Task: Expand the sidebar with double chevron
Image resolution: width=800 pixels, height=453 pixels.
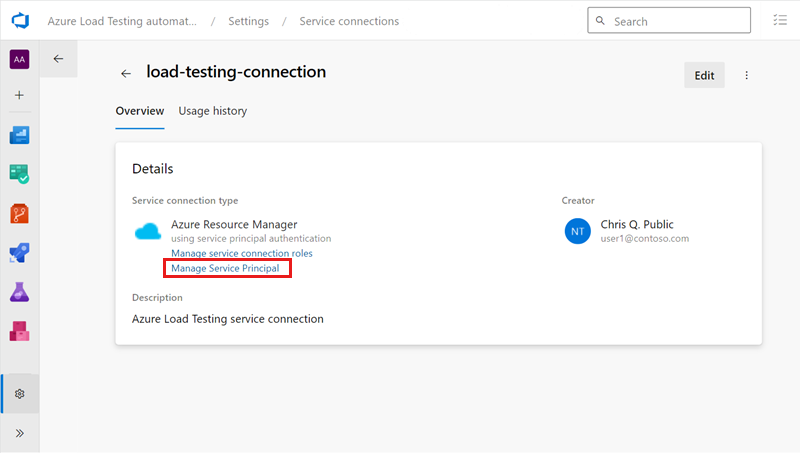Action: coord(19,433)
